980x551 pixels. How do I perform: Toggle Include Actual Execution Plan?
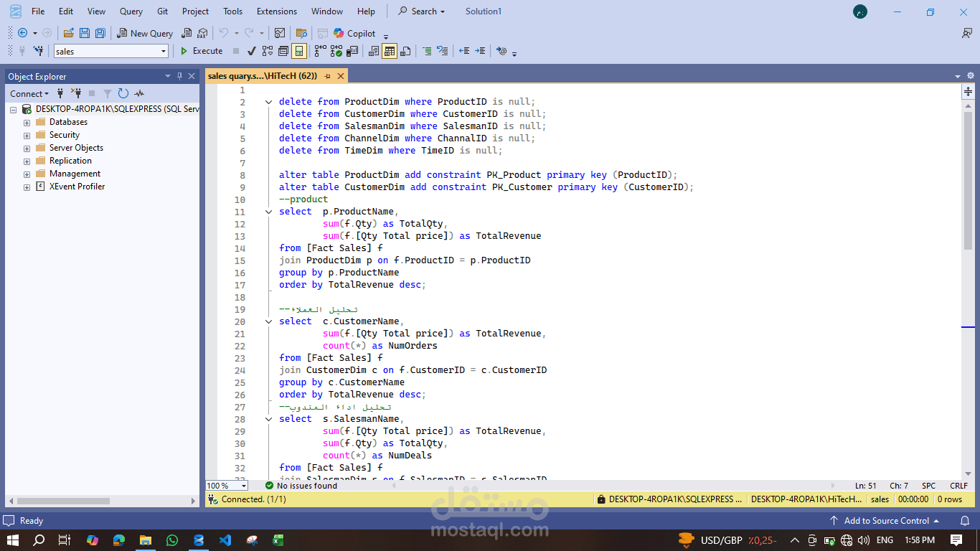(x=321, y=51)
